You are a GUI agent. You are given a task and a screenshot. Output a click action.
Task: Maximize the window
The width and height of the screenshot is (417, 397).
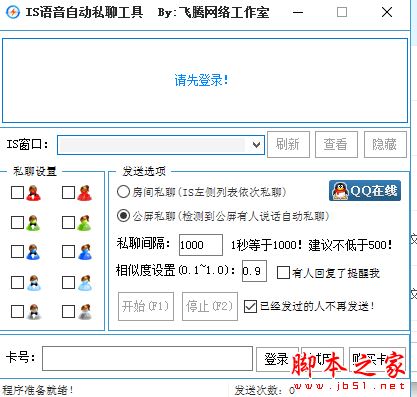342,13
